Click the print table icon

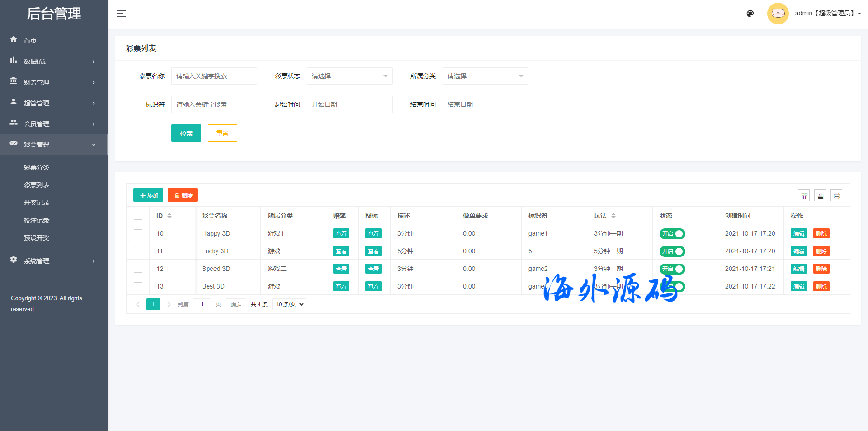click(x=836, y=196)
